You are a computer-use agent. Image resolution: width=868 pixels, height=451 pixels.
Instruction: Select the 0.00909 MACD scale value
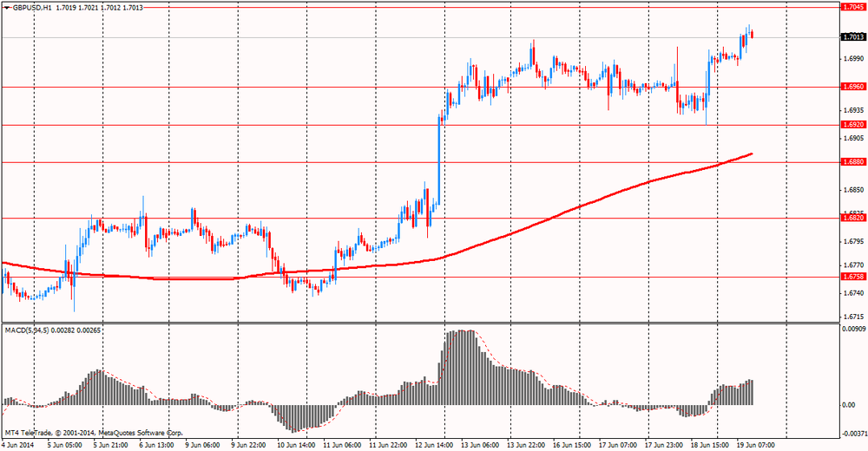[x=853, y=329]
